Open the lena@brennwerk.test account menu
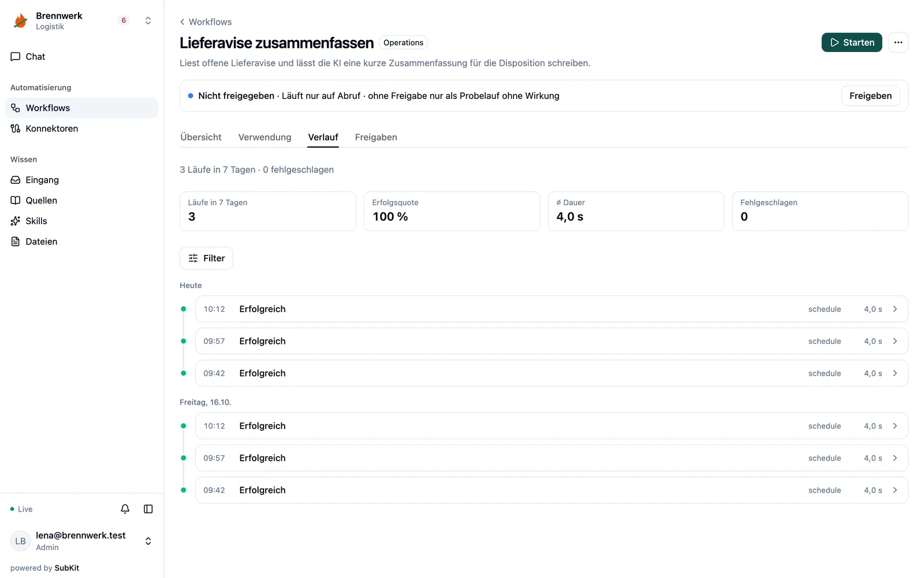This screenshot has height=578, width=924. pos(81,541)
